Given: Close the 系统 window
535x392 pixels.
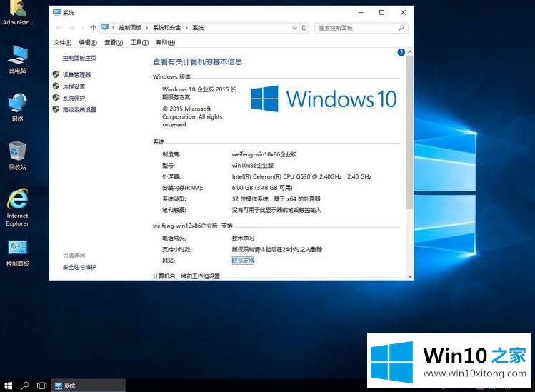Looking at the screenshot, I should [403, 12].
